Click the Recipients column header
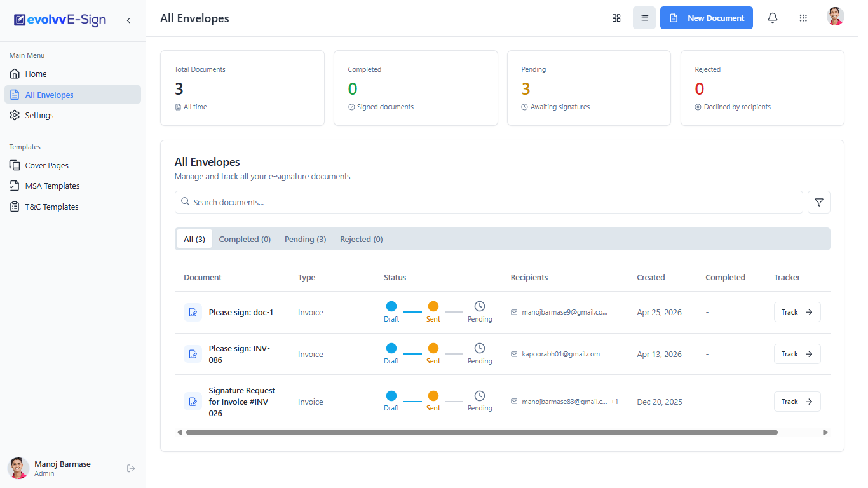Image resolution: width=868 pixels, height=488 pixels. point(529,278)
